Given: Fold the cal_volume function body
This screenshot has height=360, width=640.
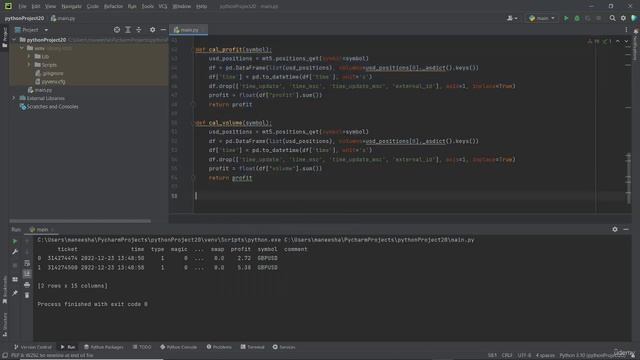Looking at the screenshot, I should point(193,123).
